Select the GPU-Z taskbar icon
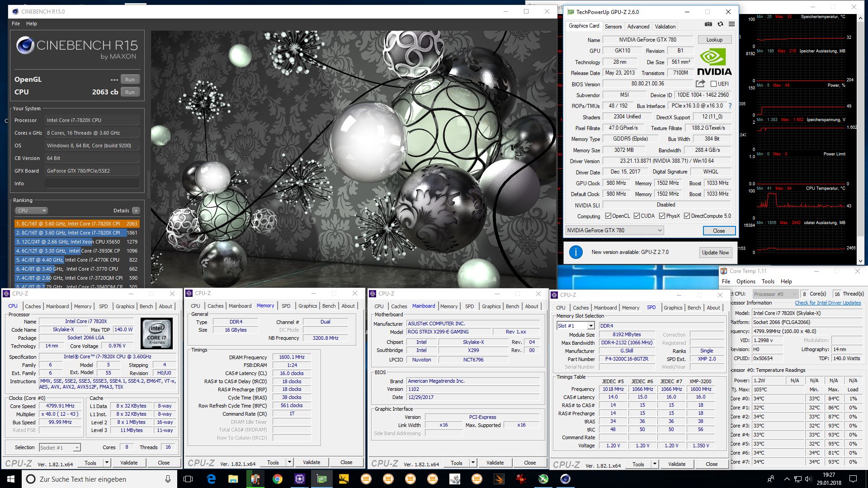 (x=322, y=479)
